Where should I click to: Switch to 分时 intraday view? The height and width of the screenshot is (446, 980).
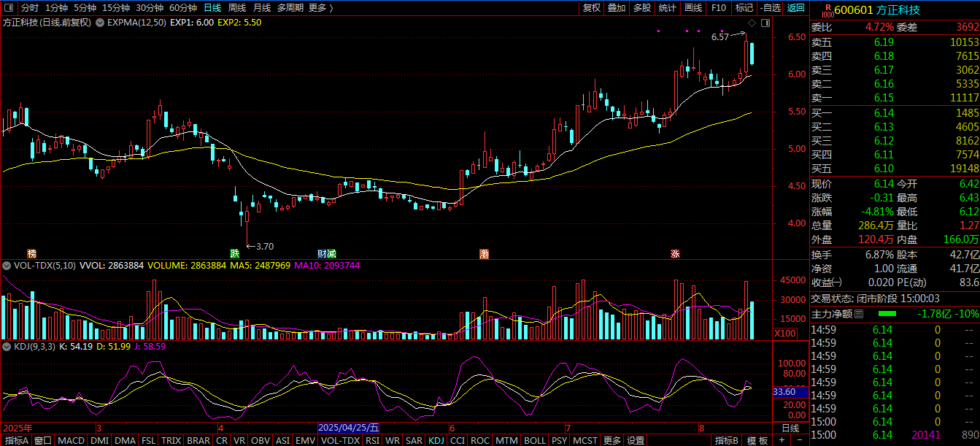pyautogui.click(x=29, y=8)
